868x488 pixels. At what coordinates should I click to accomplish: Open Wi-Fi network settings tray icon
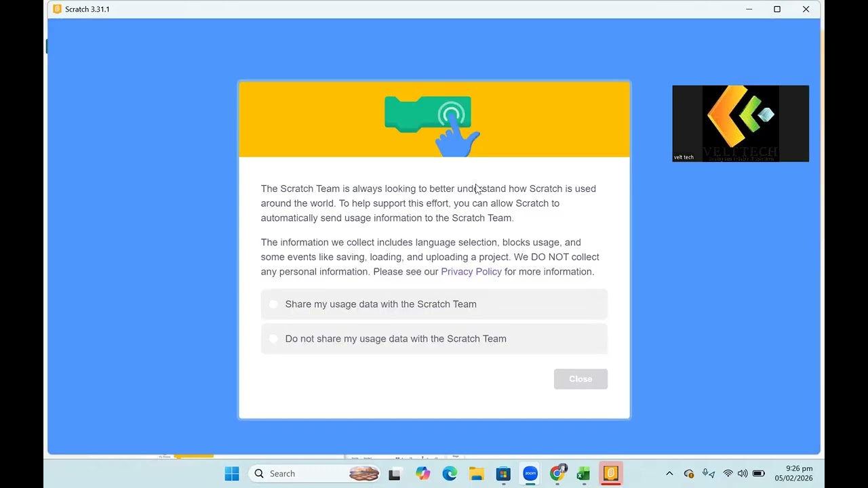728,474
